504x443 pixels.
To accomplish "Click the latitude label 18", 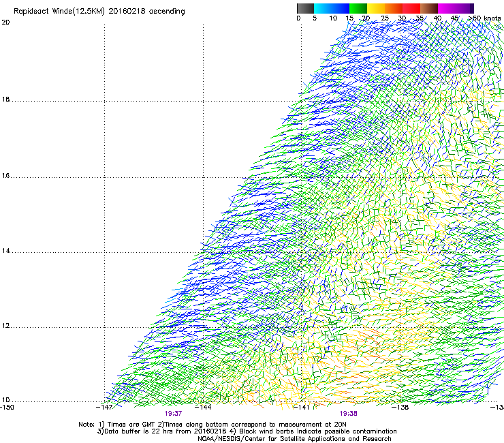I will click(x=5, y=100).
